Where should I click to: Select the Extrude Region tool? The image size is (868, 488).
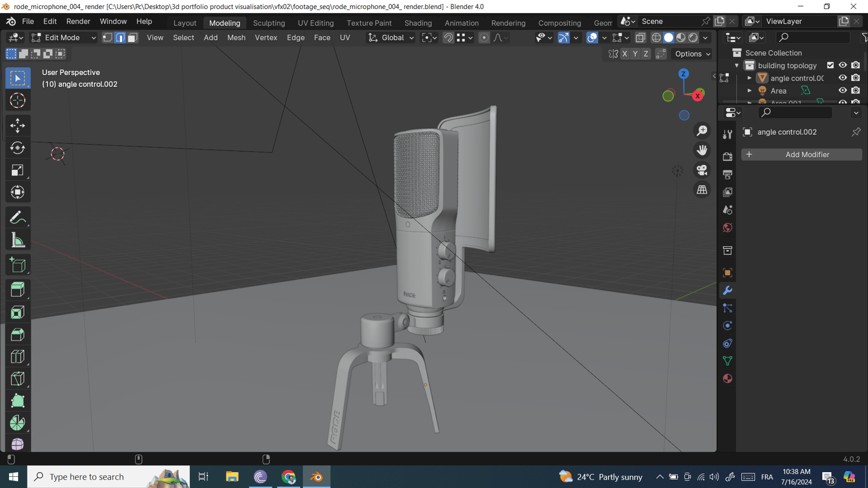(18, 290)
